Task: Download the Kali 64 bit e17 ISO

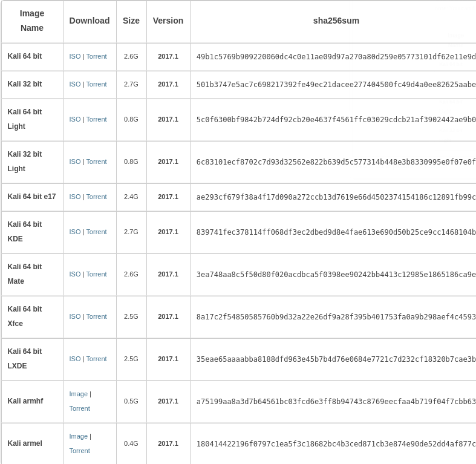Action: click(x=74, y=197)
